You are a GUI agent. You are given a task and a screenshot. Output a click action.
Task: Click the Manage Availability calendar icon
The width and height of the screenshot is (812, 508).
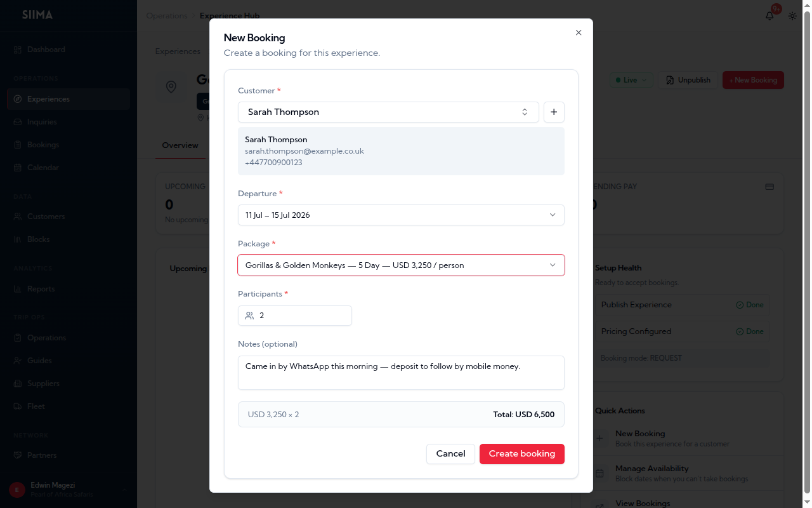[x=599, y=473]
